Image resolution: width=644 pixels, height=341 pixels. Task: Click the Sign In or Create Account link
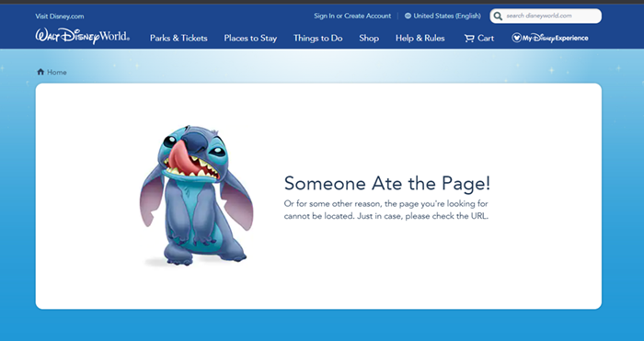(x=352, y=16)
